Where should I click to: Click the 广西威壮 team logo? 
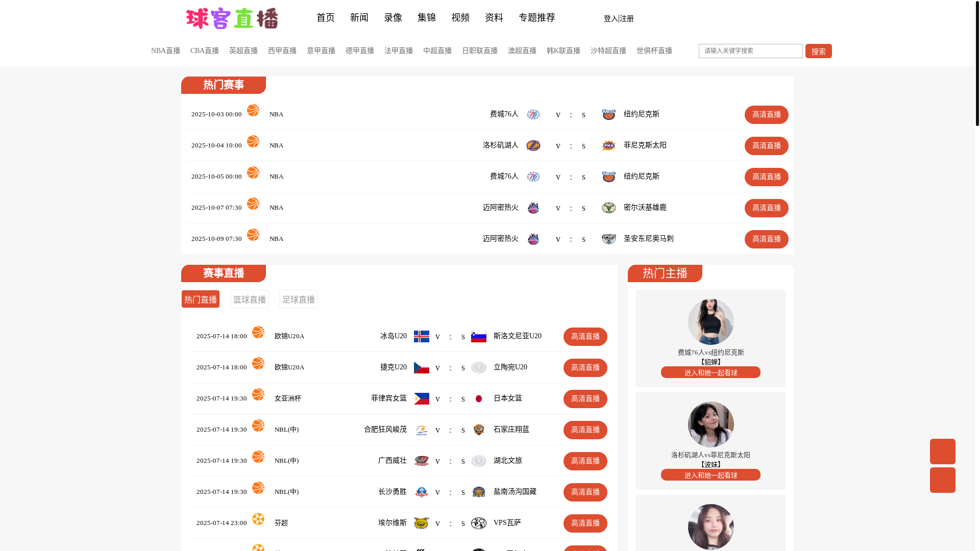tap(422, 461)
